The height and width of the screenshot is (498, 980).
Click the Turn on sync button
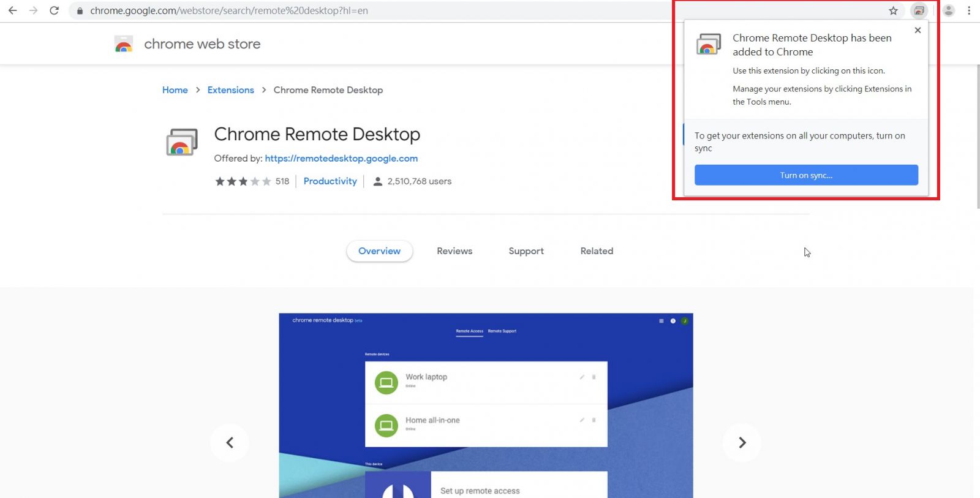806,175
